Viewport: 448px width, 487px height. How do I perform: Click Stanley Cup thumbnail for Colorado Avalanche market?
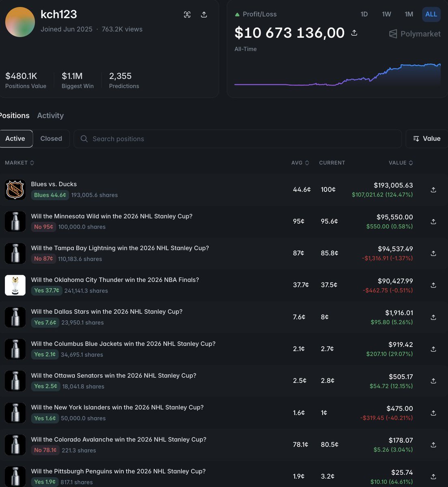click(15, 444)
